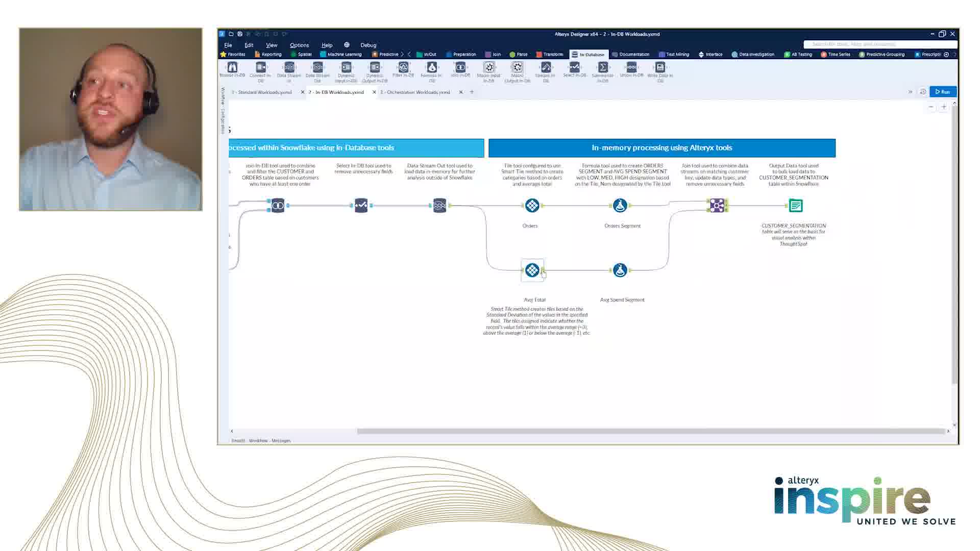Select the Write Data In-DB tool

[x=660, y=72]
